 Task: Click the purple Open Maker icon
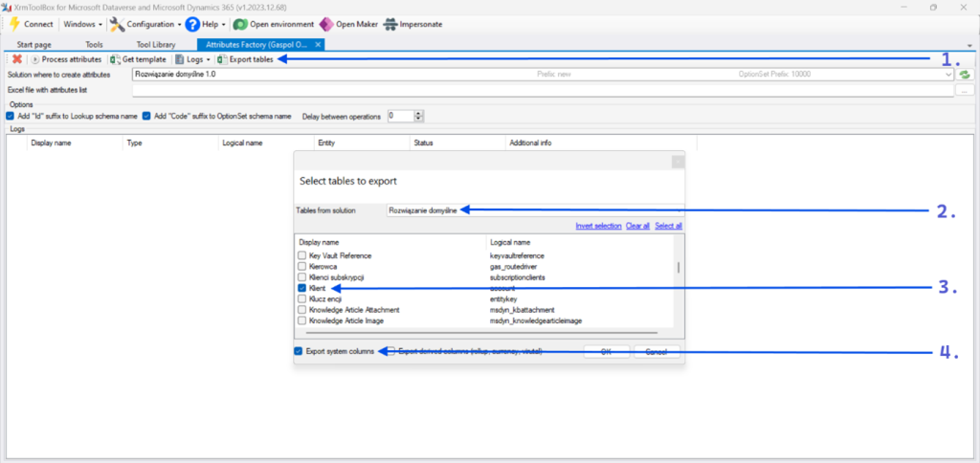[x=326, y=24]
